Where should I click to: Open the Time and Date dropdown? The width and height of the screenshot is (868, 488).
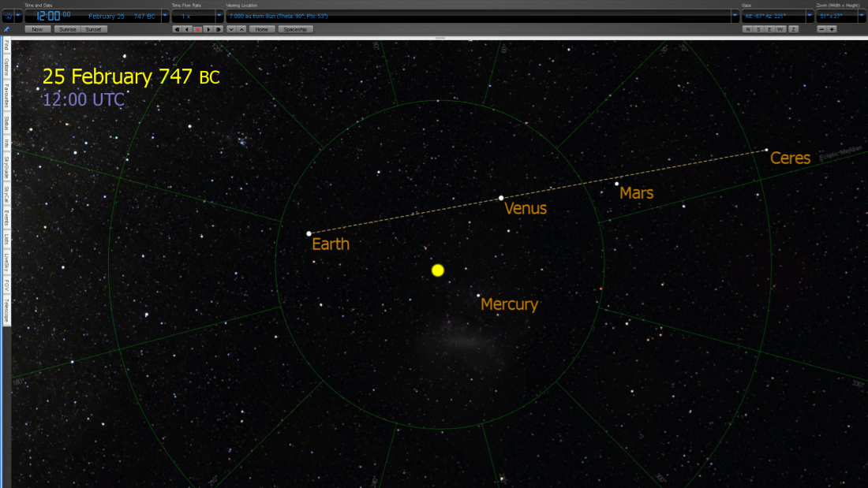point(165,16)
